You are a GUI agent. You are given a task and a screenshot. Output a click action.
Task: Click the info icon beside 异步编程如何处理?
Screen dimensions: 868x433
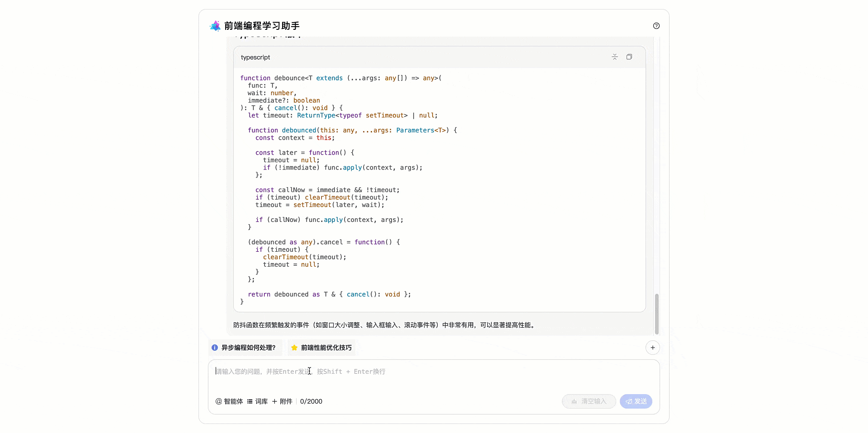(x=215, y=348)
